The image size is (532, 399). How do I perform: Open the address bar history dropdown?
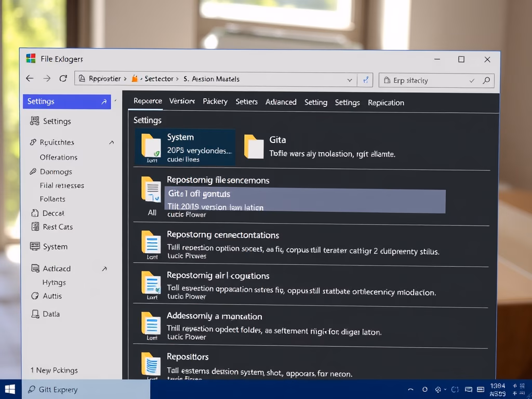pyautogui.click(x=350, y=81)
